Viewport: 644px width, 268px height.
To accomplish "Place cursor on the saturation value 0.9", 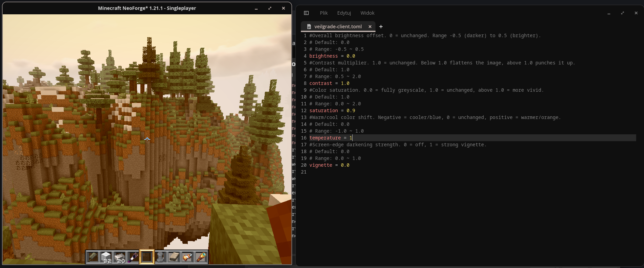I will click(x=351, y=110).
